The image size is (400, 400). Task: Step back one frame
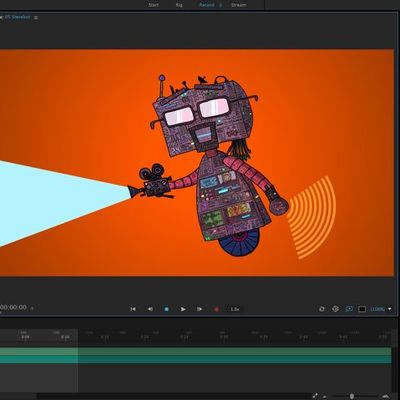pos(150,309)
